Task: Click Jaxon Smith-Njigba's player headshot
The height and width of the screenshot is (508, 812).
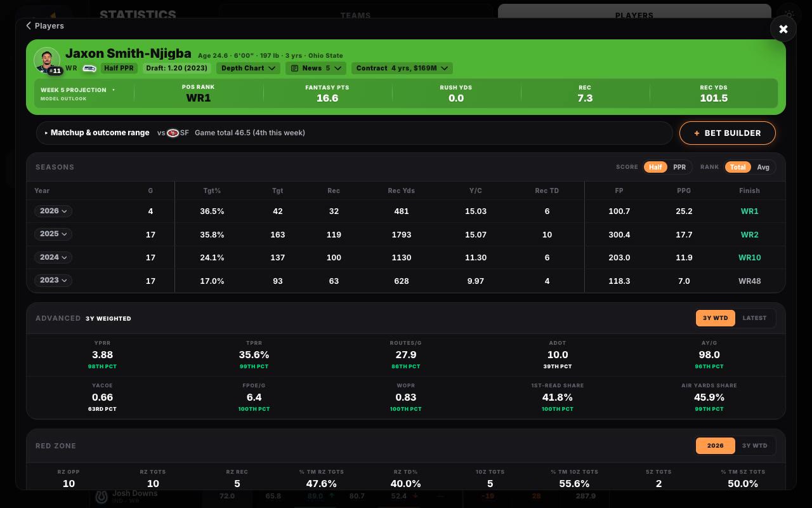Action: [47, 60]
